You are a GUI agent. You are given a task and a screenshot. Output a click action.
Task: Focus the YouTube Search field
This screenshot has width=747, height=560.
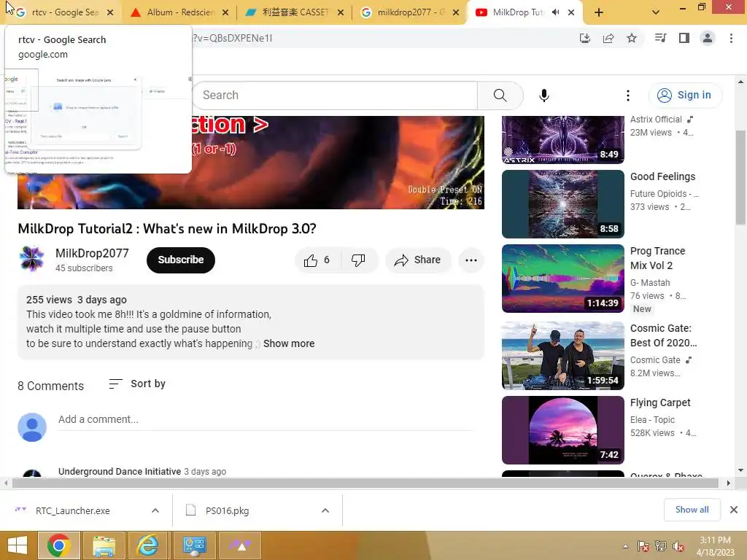tap(335, 96)
